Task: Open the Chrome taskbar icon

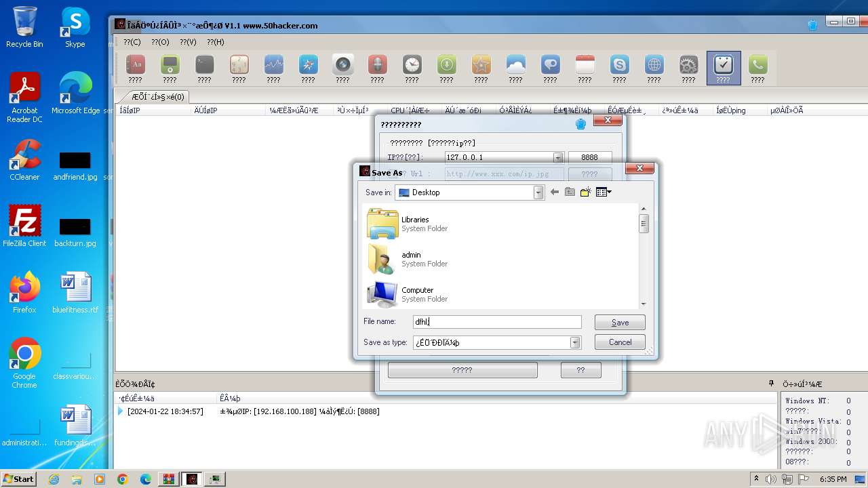Action: click(123, 479)
